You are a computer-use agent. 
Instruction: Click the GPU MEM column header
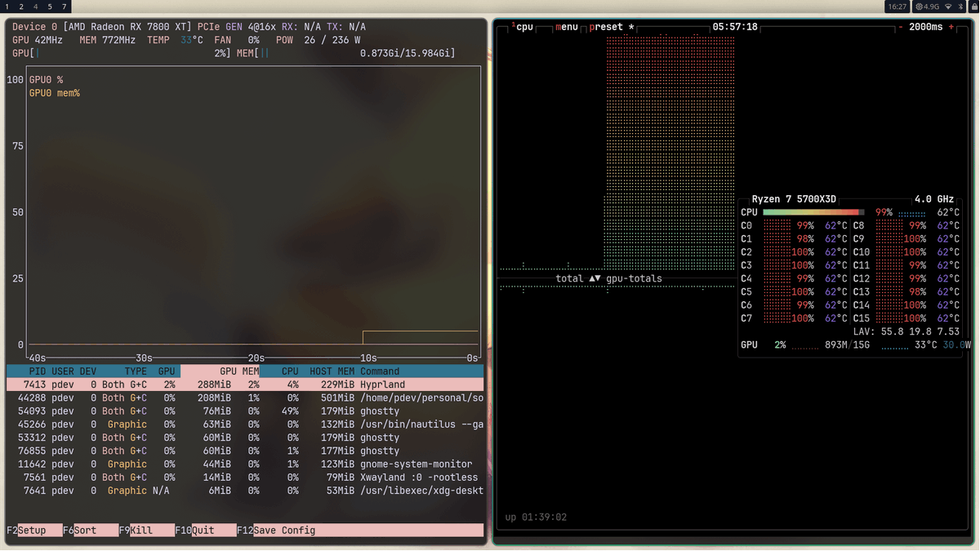pos(239,371)
